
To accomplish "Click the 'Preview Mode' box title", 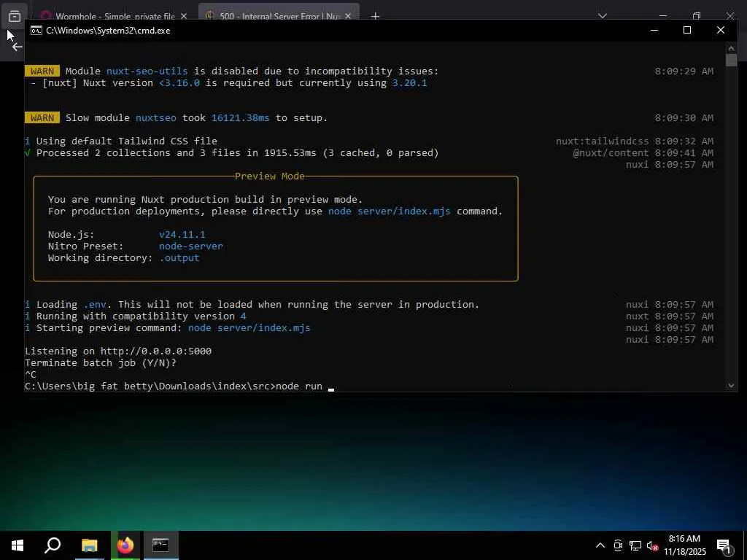I will 270,176.
